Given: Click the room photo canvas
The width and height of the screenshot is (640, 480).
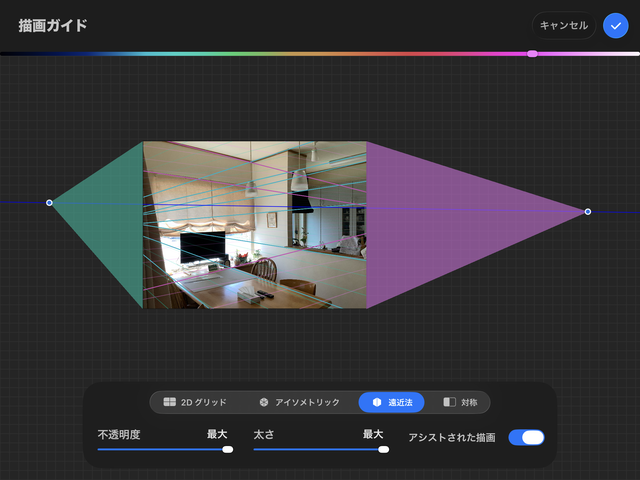Looking at the screenshot, I should (x=255, y=225).
